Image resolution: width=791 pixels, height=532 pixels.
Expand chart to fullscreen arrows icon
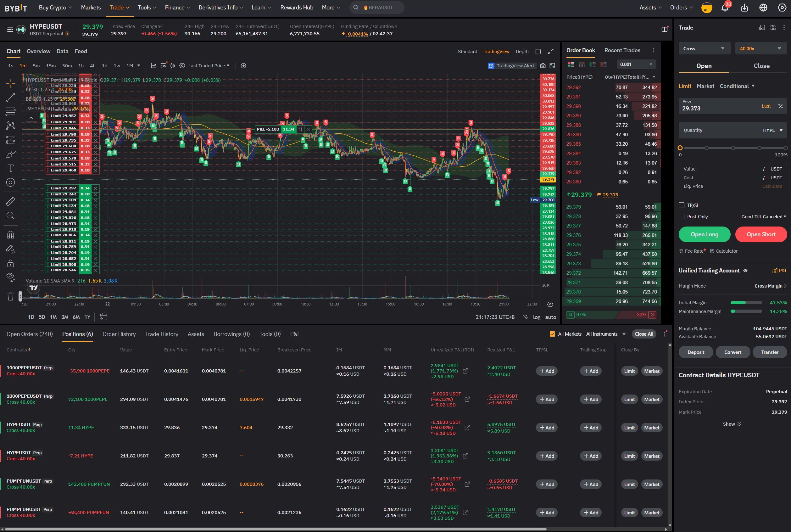[550, 52]
